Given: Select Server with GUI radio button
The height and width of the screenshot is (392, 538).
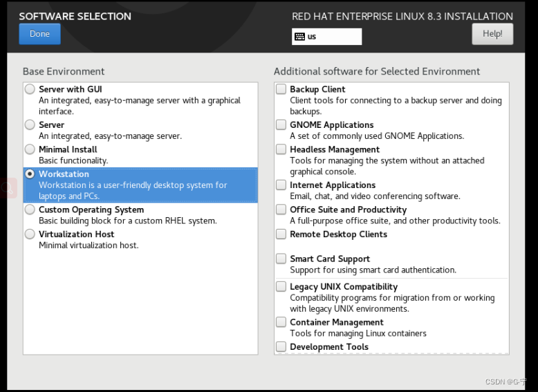Looking at the screenshot, I should click(x=30, y=89).
